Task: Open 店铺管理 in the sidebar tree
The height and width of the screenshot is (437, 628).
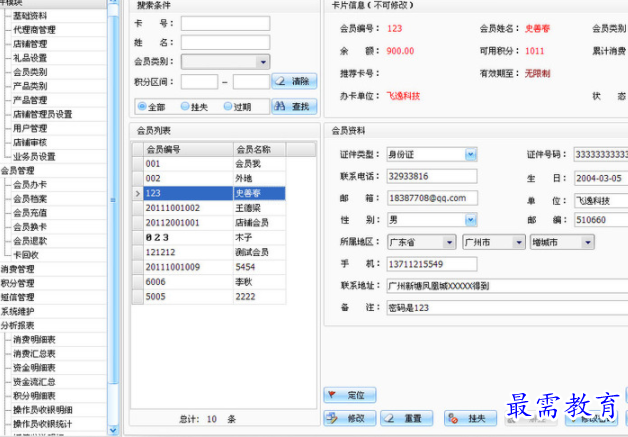Action: (x=30, y=44)
